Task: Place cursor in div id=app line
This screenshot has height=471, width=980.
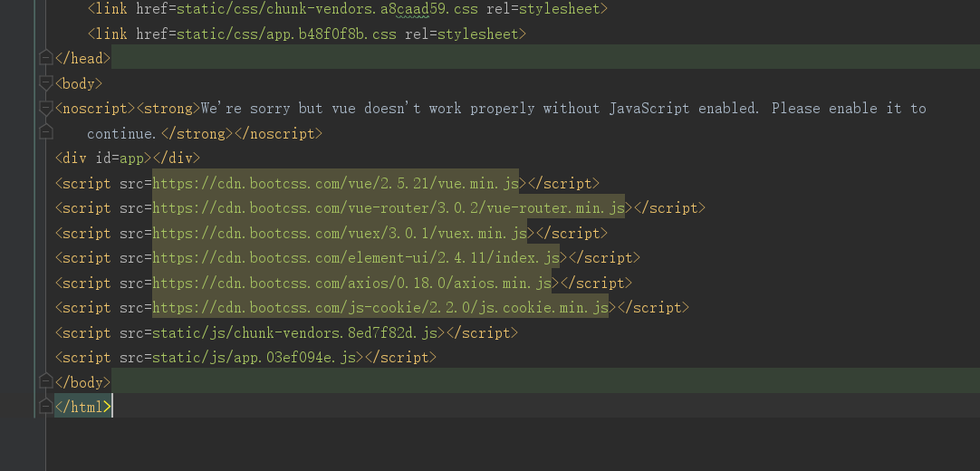Action: point(128,158)
